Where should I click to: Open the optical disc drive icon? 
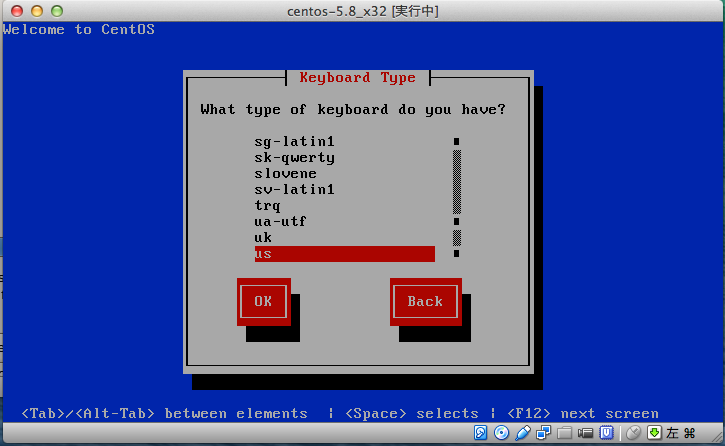pyautogui.click(x=501, y=433)
